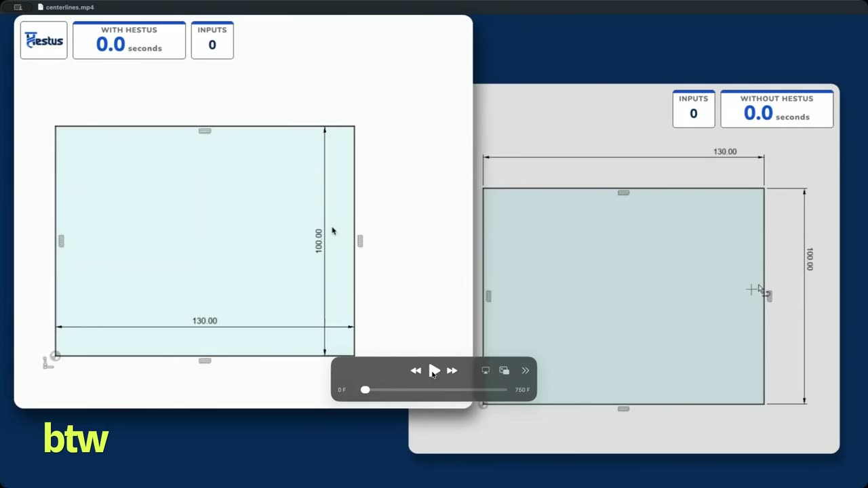Click the centerlines.mp4 file icon in title bar
The width and height of the screenshot is (868, 488).
(41, 7)
